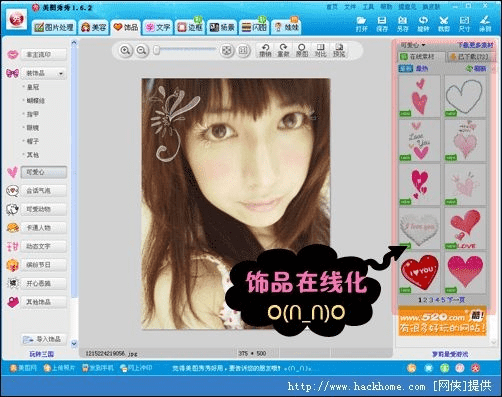Viewport: 502px width, 397px height.
Task: Select the 帽子 subcategory item
Action: (33, 141)
